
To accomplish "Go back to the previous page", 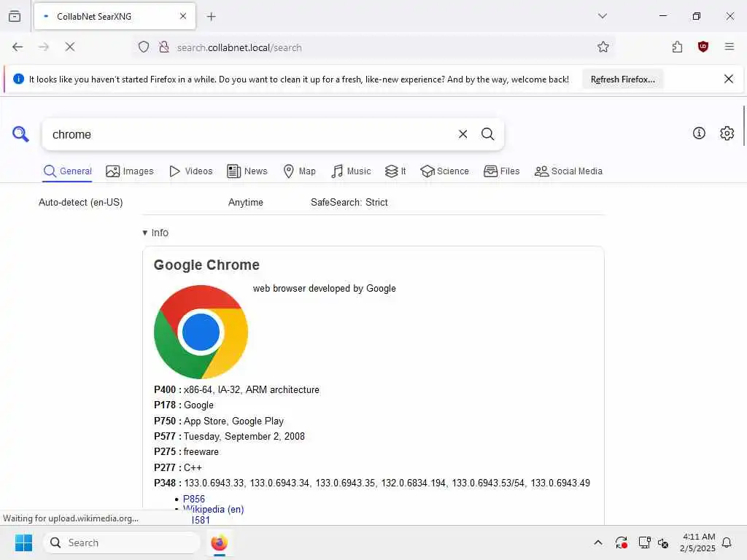I will (x=18, y=47).
